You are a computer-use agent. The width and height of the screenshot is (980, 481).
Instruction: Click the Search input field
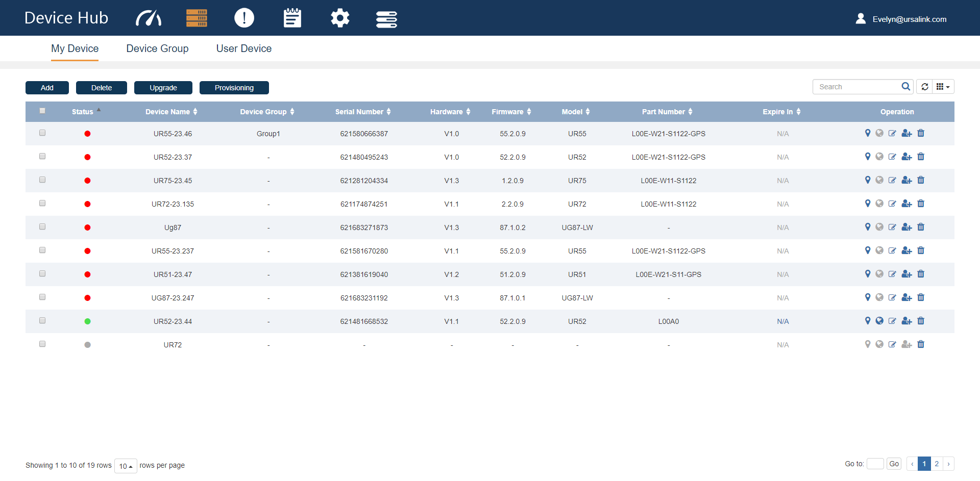(857, 87)
